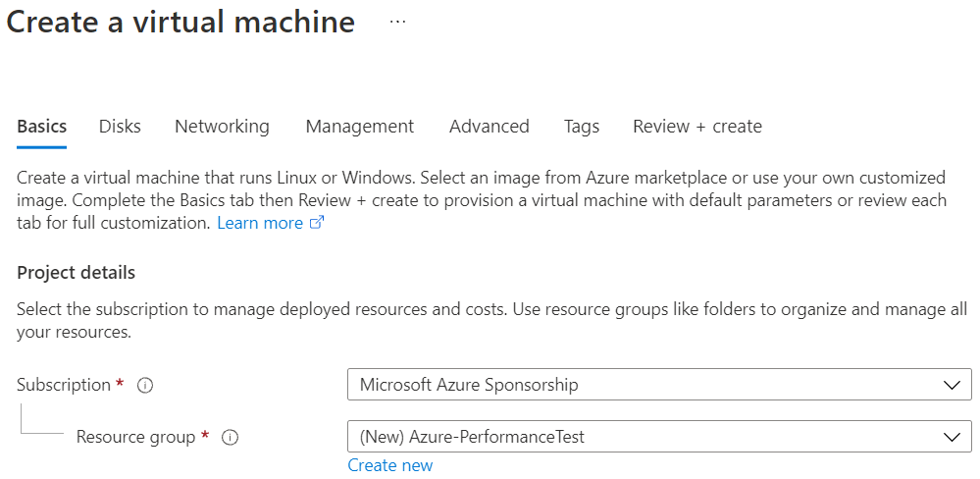
Task: Open the Networking tab
Action: (222, 127)
